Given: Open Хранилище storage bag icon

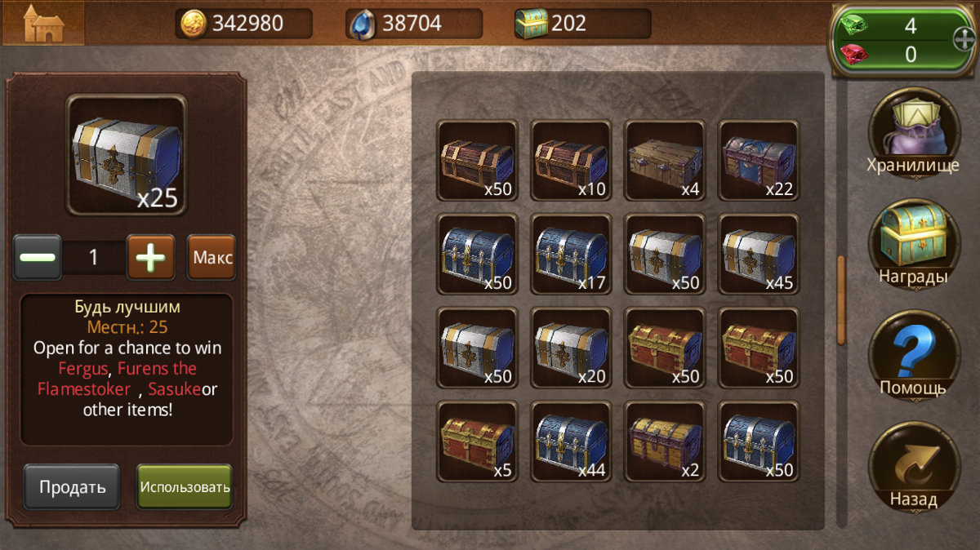Looking at the screenshot, I should 913,132.
